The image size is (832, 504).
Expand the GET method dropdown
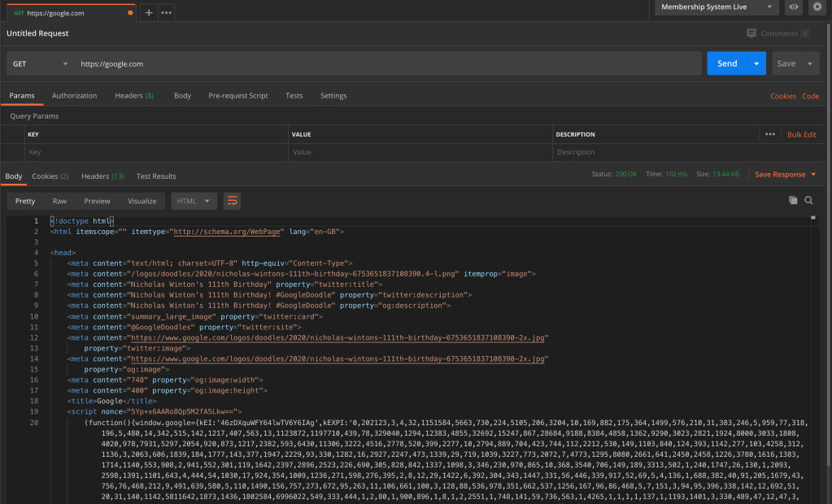[41, 63]
